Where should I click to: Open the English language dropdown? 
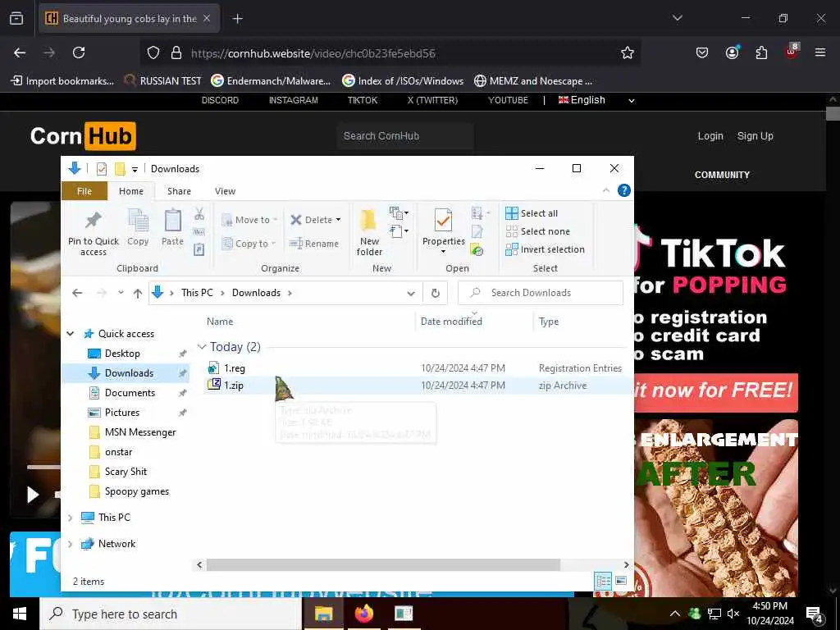pos(596,100)
